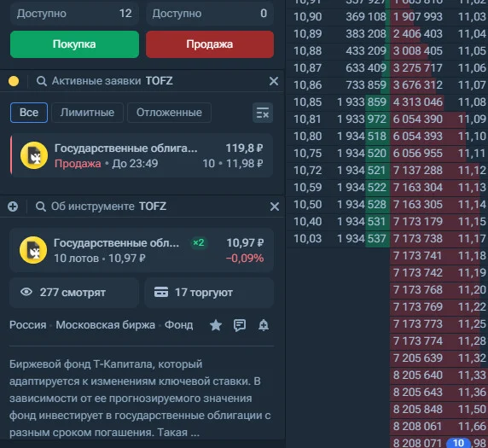Click the 17 торгуют card icon
Screen dimensions: 488x448
pyautogui.click(x=161, y=292)
